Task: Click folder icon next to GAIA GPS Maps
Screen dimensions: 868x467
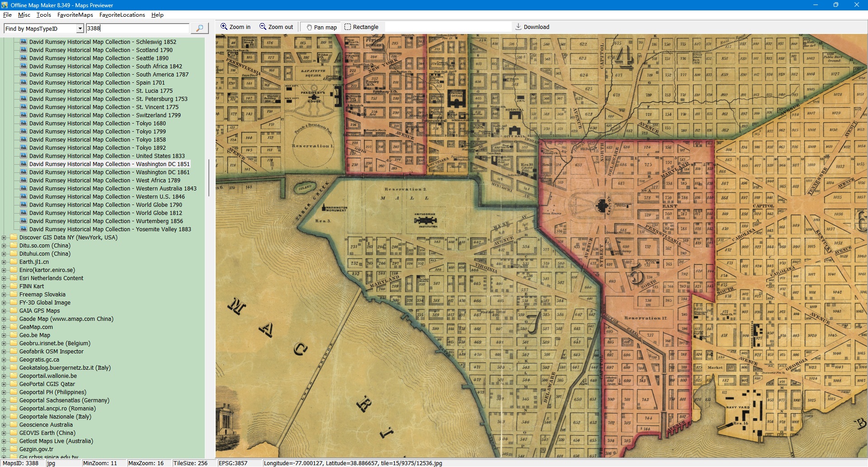Action: [14, 311]
